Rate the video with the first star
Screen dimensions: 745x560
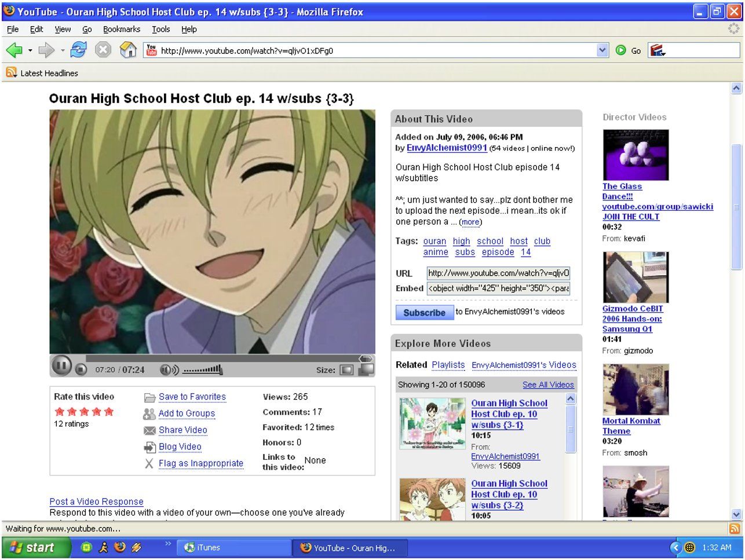(59, 412)
